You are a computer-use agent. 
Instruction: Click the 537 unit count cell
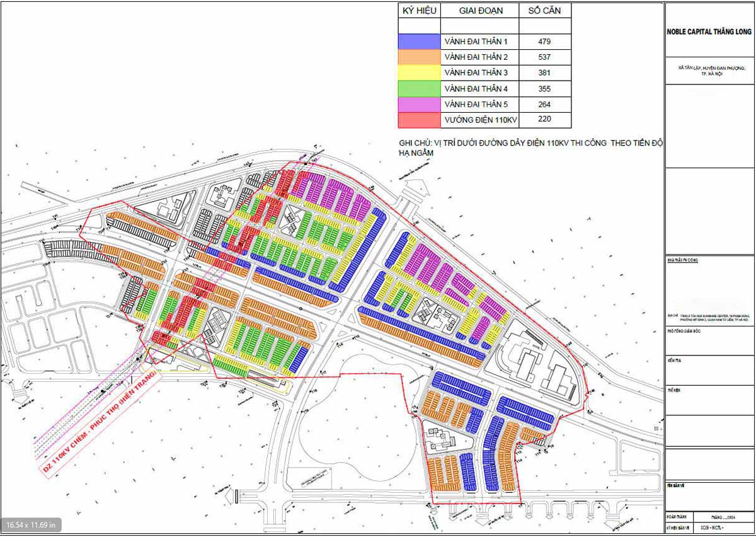(545, 57)
